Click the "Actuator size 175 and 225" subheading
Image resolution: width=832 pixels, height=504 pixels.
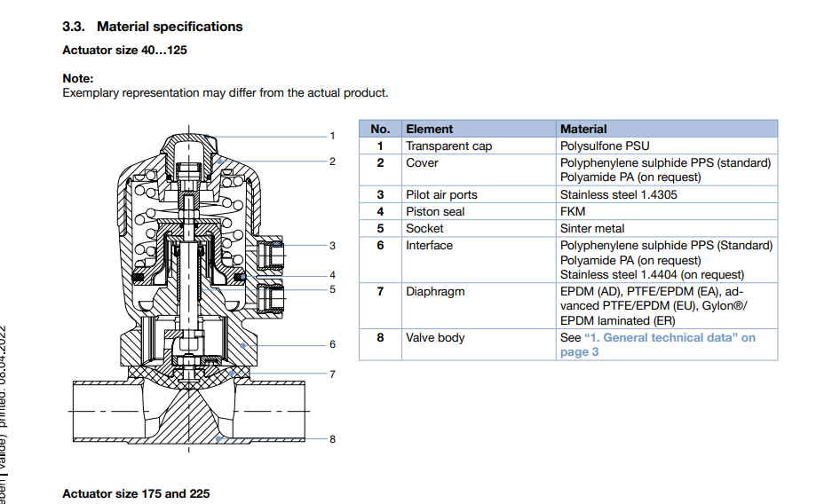[x=136, y=493]
